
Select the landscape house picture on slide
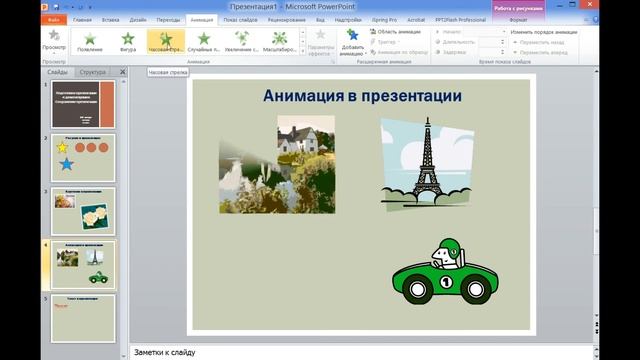[277, 164]
